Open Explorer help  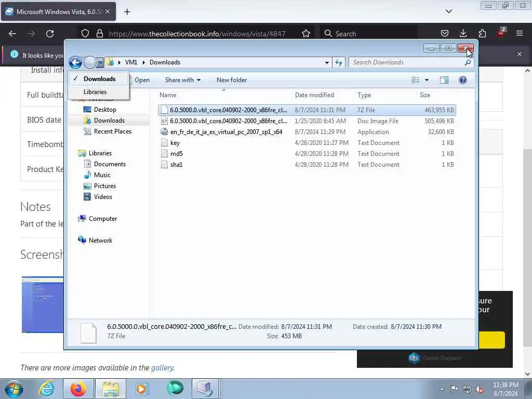(x=463, y=80)
